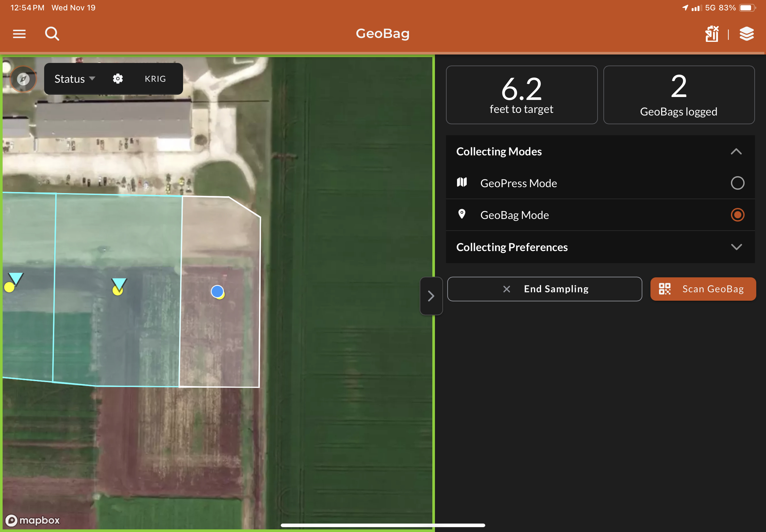This screenshot has height=532, width=766.
Task: Tap the GeoPress Mode map icon
Action: coord(462,182)
